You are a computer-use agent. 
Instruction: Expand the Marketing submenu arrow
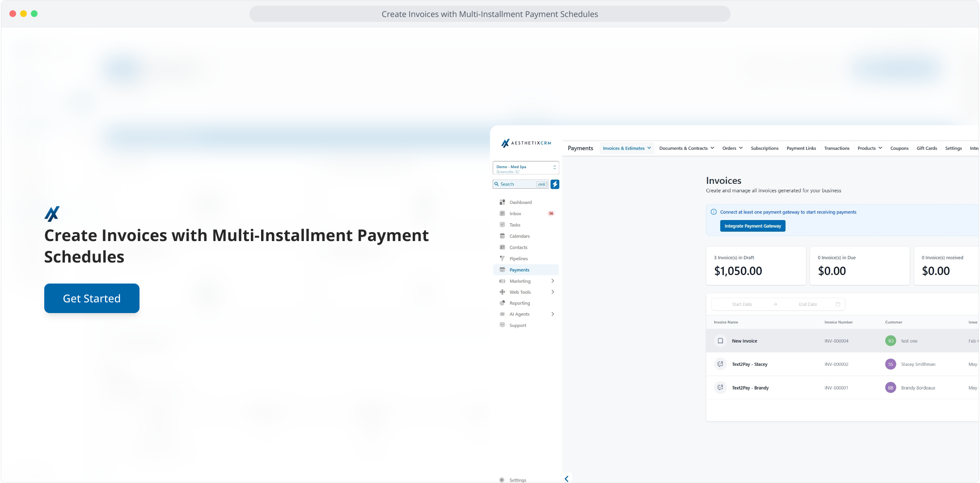tap(553, 281)
